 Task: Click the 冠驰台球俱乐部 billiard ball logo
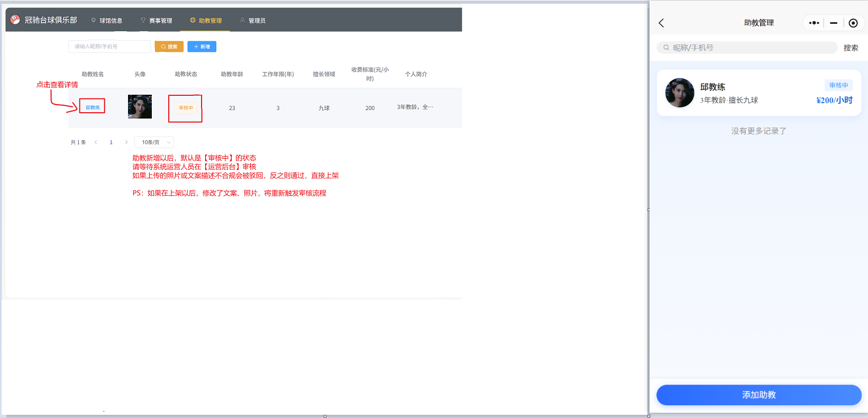pos(15,20)
